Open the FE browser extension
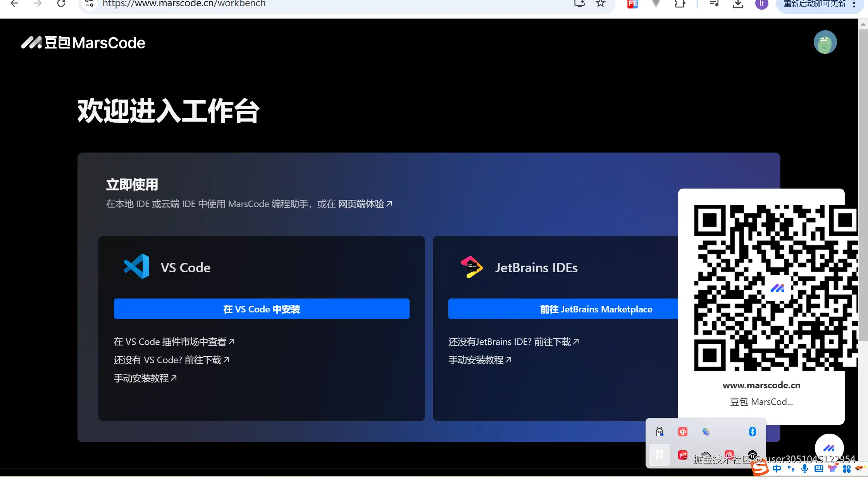 [632, 4]
